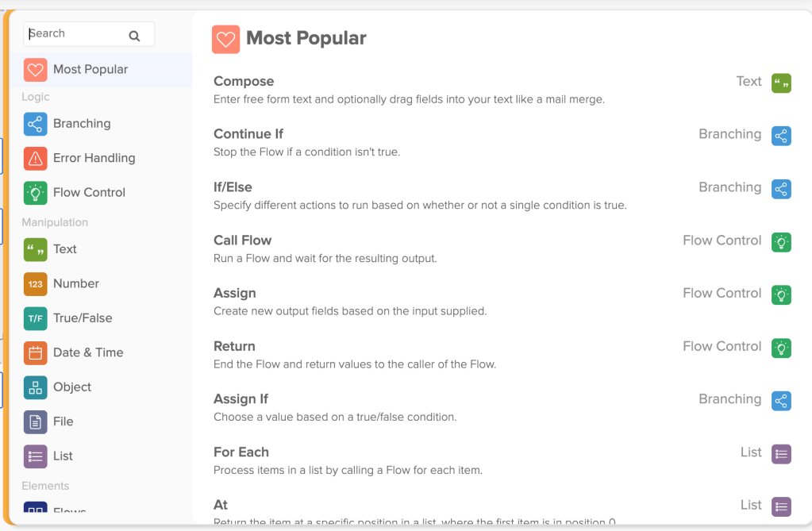Open the Text quotation mark icon in sidebar
The image size is (812, 531).
click(x=35, y=249)
